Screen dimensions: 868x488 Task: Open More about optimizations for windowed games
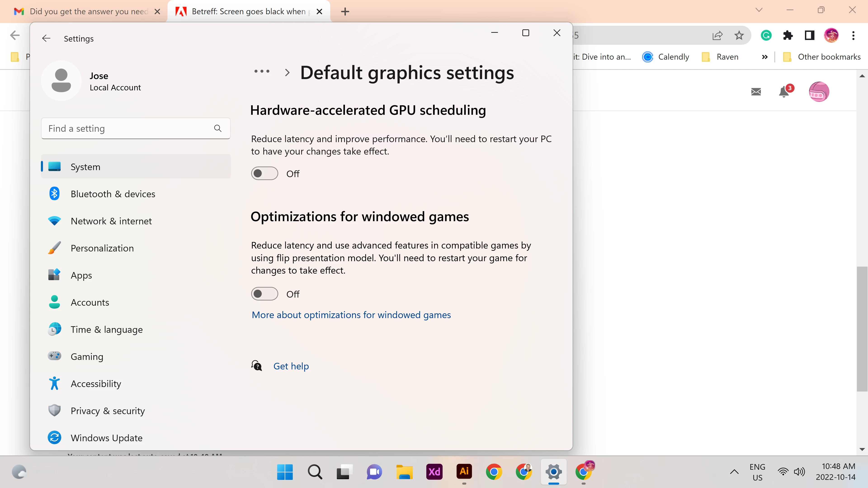[x=351, y=315]
